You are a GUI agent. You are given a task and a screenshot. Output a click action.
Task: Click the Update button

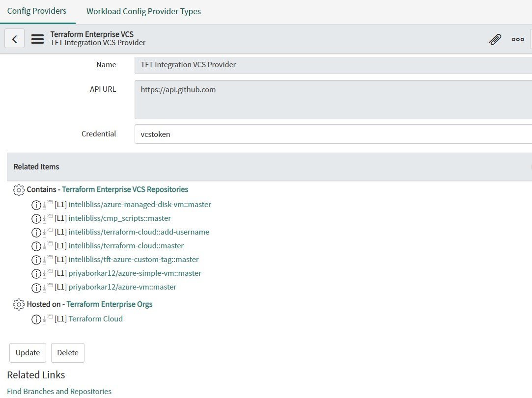(x=28, y=352)
